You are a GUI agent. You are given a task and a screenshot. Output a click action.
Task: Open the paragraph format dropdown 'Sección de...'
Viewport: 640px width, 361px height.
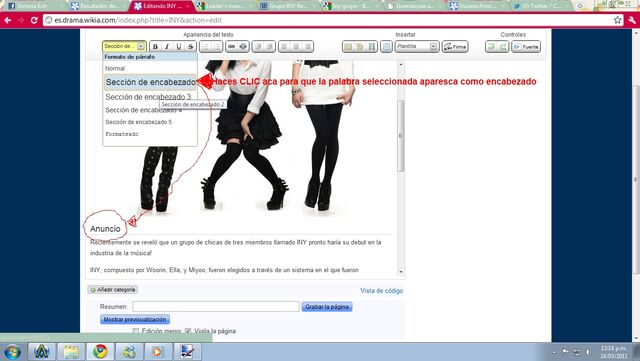(x=124, y=46)
